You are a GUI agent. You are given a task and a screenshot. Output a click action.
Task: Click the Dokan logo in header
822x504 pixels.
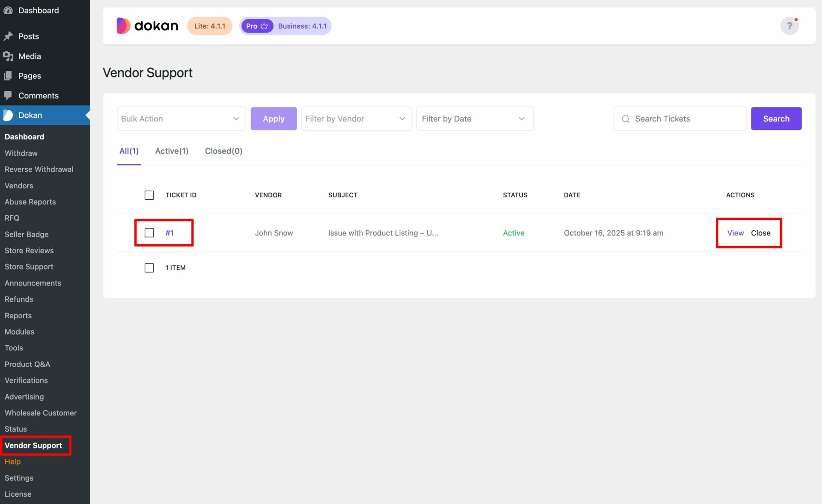click(147, 26)
